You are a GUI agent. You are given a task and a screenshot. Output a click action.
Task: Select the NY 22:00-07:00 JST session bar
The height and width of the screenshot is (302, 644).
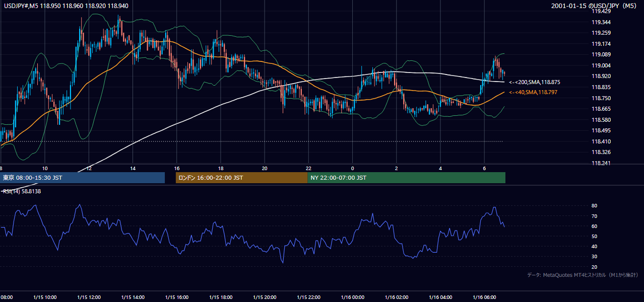pyautogui.click(x=406, y=178)
